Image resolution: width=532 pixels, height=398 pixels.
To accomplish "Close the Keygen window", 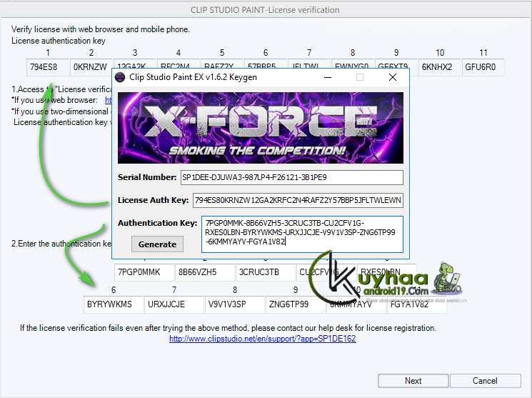I will (393, 77).
